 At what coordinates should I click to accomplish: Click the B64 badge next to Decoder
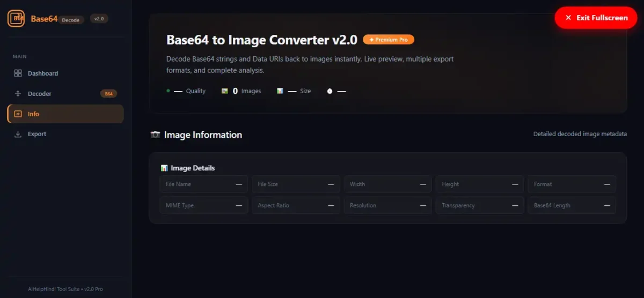108,94
